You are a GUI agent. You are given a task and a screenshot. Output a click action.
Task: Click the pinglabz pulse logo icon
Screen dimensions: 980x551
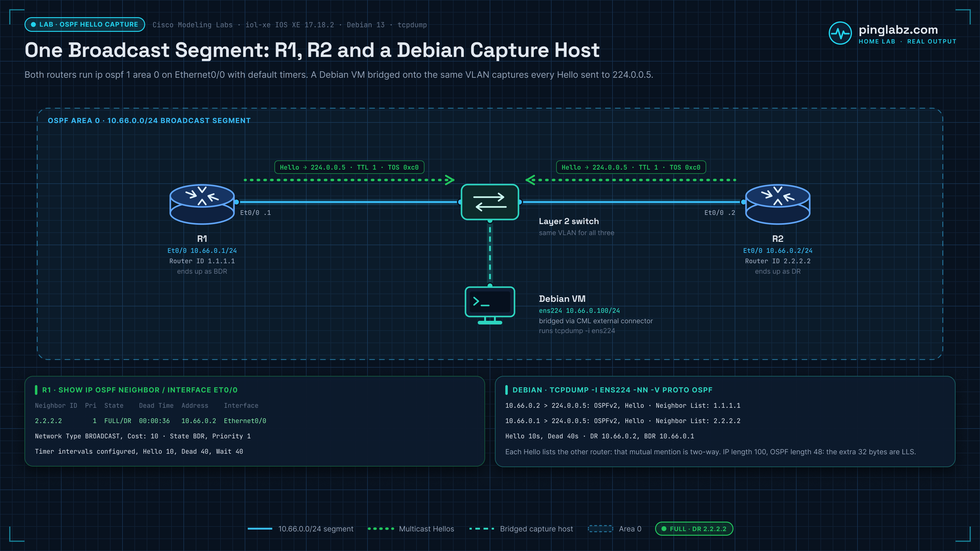(840, 33)
